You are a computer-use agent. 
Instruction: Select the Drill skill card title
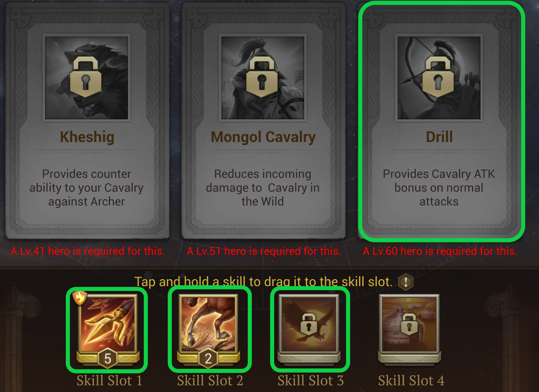coord(439,137)
